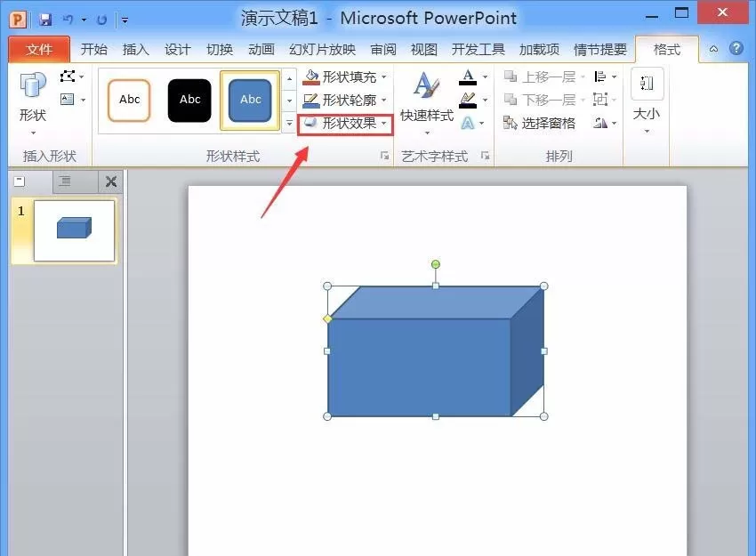
Task: Click the text effects glowing A icon
Action: (468, 123)
